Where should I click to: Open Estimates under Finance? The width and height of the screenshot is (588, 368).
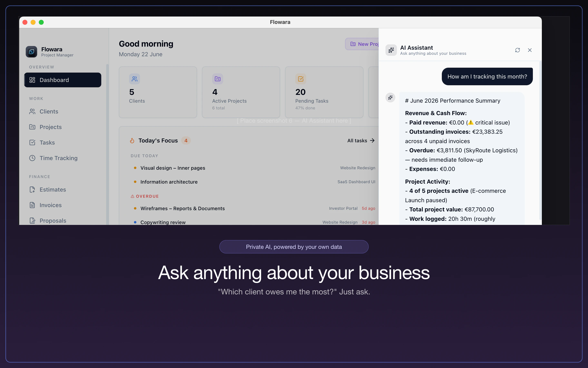coord(63,190)
